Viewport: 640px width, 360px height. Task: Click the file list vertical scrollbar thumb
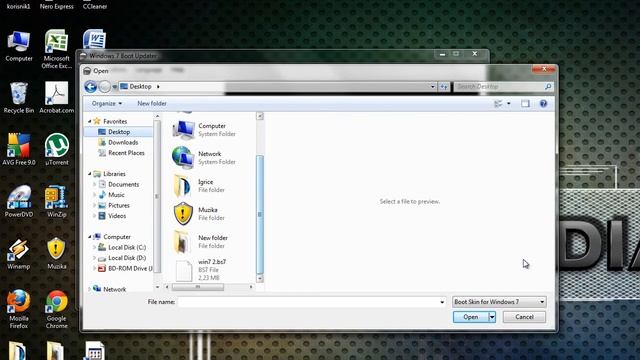260,214
